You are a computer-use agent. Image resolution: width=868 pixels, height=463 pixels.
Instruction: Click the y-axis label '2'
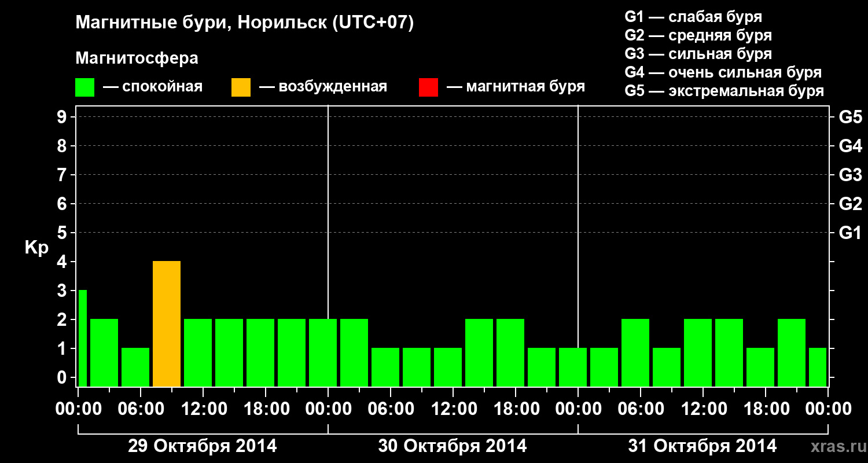click(63, 319)
